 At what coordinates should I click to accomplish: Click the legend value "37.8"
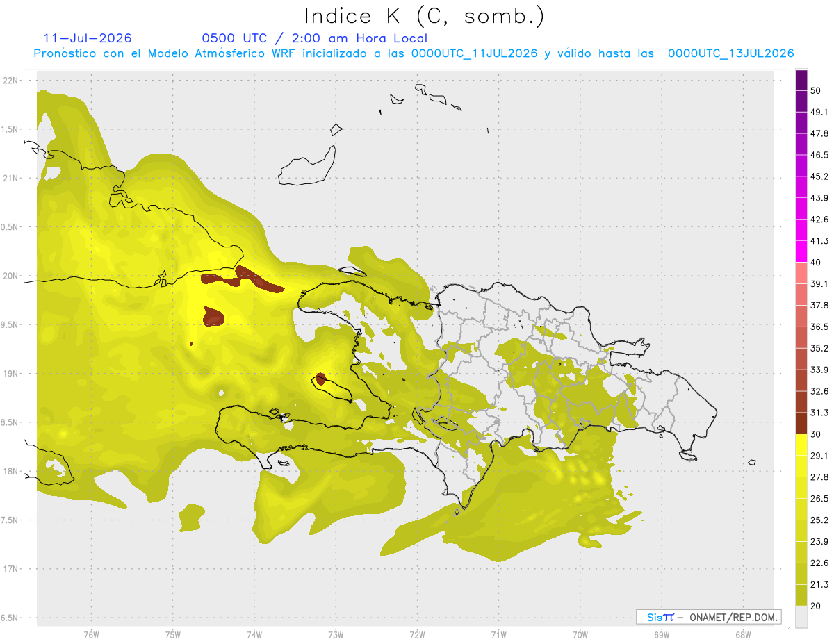pyautogui.click(x=819, y=305)
